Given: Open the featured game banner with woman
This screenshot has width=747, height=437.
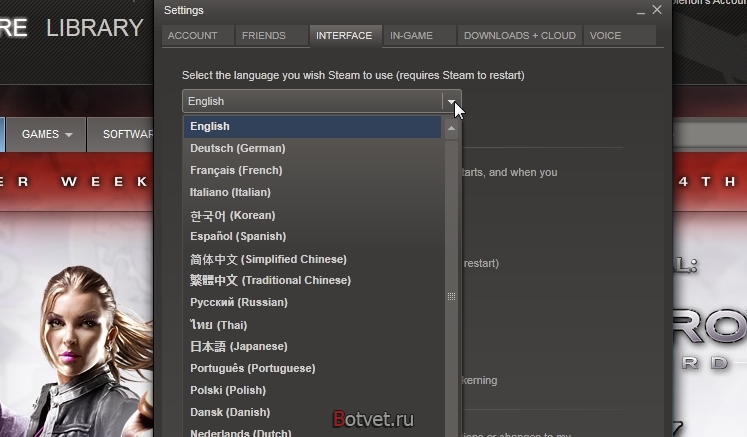Looking at the screenshot, I should pyautogui.click(x=76, y=324).
